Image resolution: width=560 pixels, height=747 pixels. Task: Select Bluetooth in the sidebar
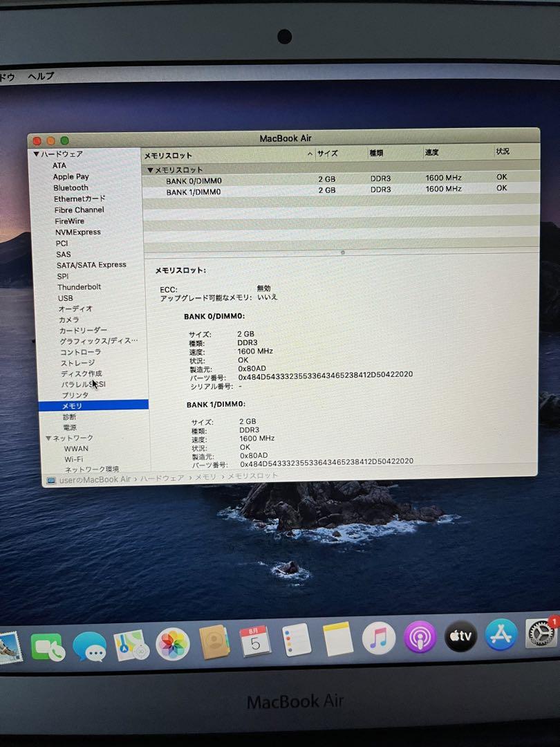(71, 187)
